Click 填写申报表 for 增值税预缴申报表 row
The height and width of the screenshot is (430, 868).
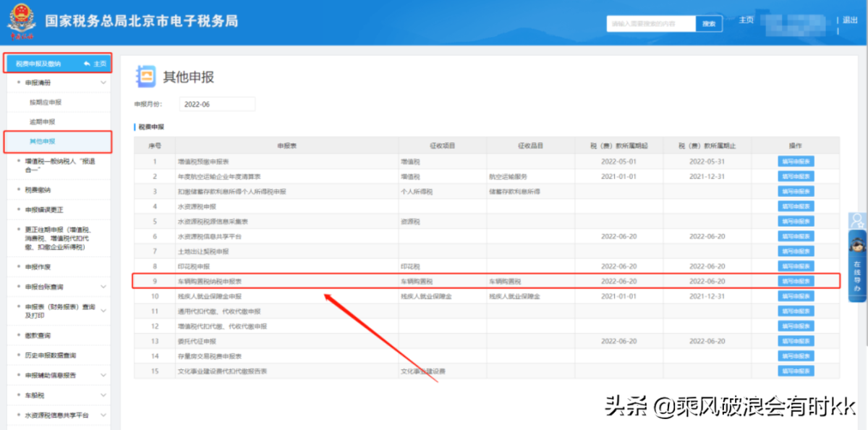click(x=796, y=161)
